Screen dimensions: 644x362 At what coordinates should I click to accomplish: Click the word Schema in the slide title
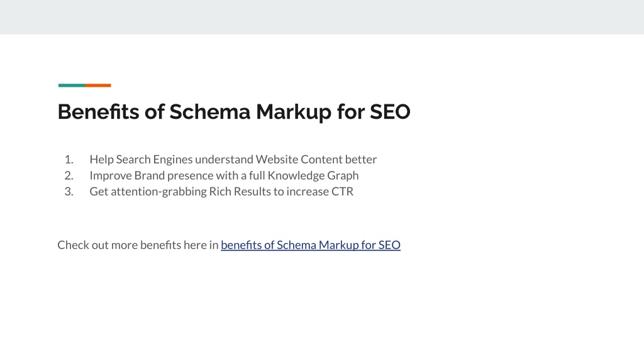click(209, 112)
